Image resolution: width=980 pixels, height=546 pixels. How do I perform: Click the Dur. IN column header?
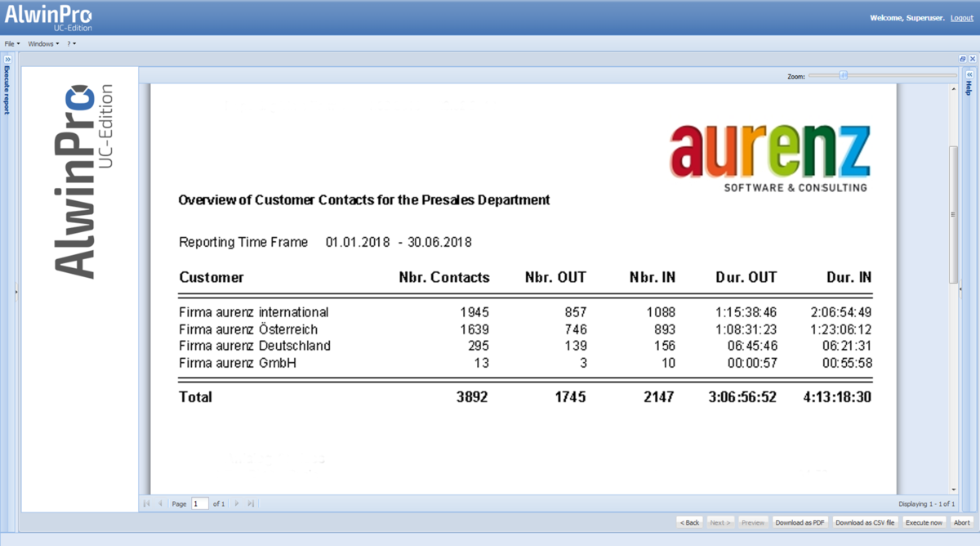pyautogui.click(x=849, y=277)
